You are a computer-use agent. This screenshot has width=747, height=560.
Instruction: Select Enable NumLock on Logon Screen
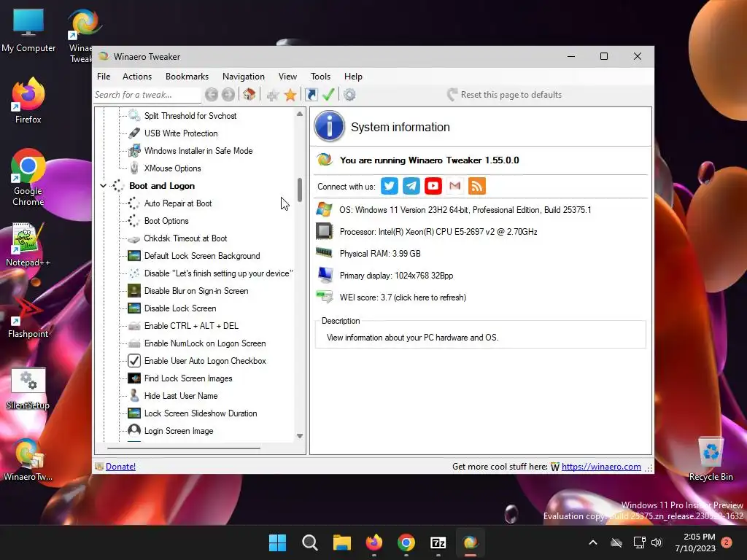[205, 343]
